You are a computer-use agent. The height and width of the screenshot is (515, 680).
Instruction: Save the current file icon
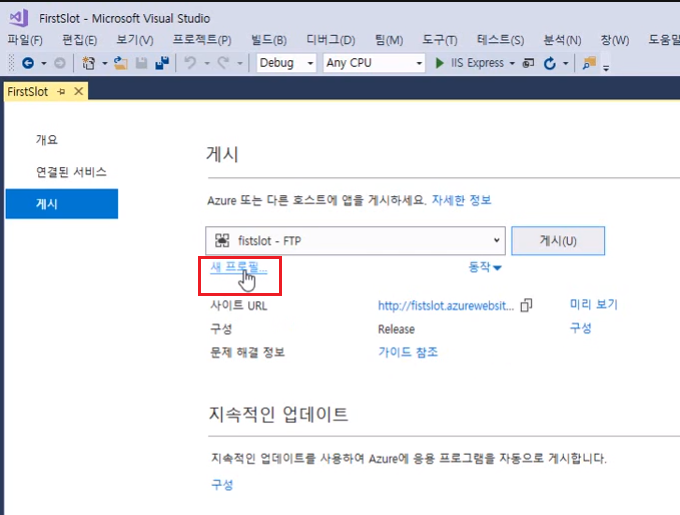[x=141, y=63]
